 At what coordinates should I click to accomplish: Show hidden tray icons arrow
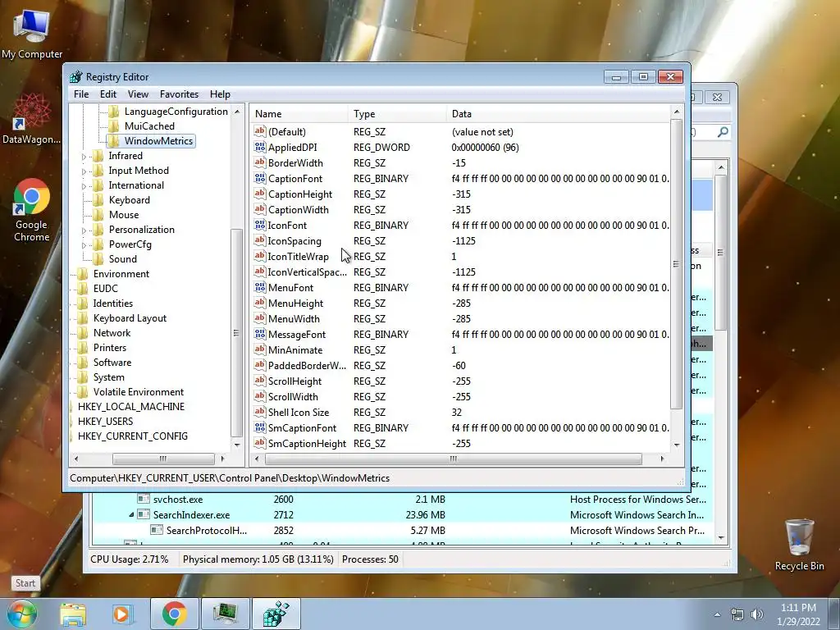(717, 614)
